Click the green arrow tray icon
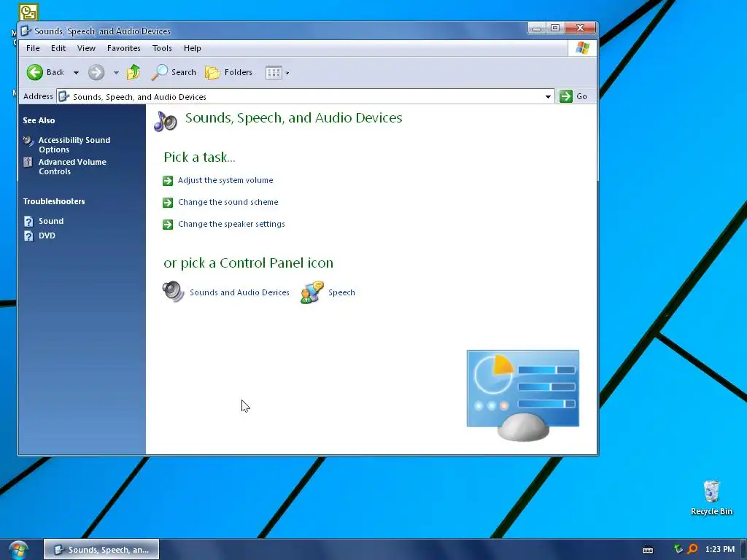The image size is (747, 560). [678, 549]
